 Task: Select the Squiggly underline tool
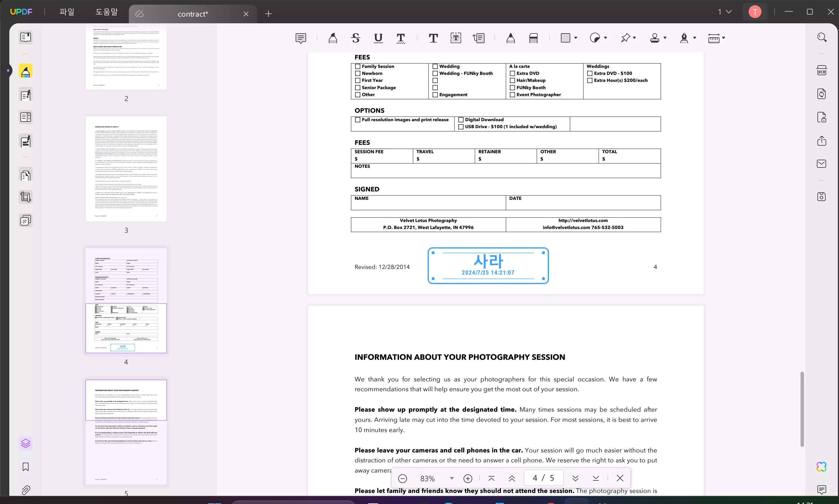tap(401, 38)
